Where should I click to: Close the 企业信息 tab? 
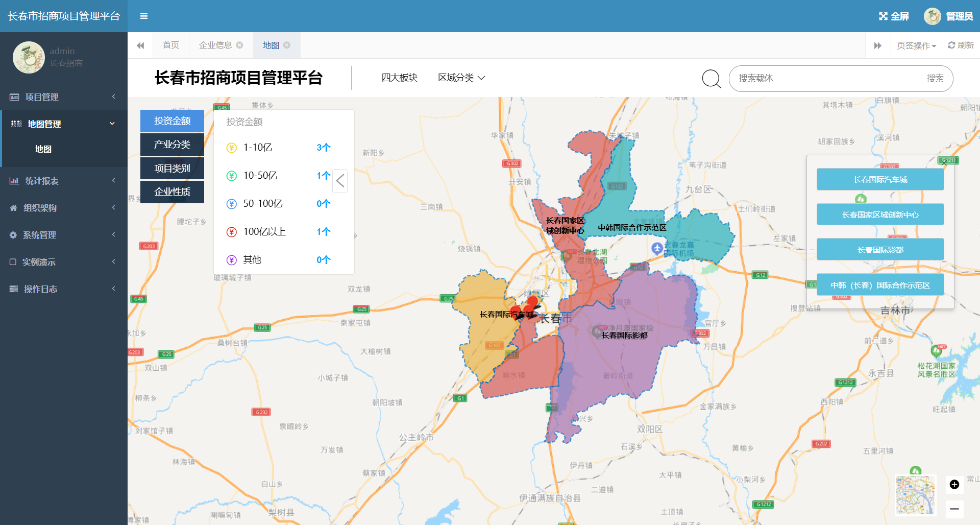239,45
